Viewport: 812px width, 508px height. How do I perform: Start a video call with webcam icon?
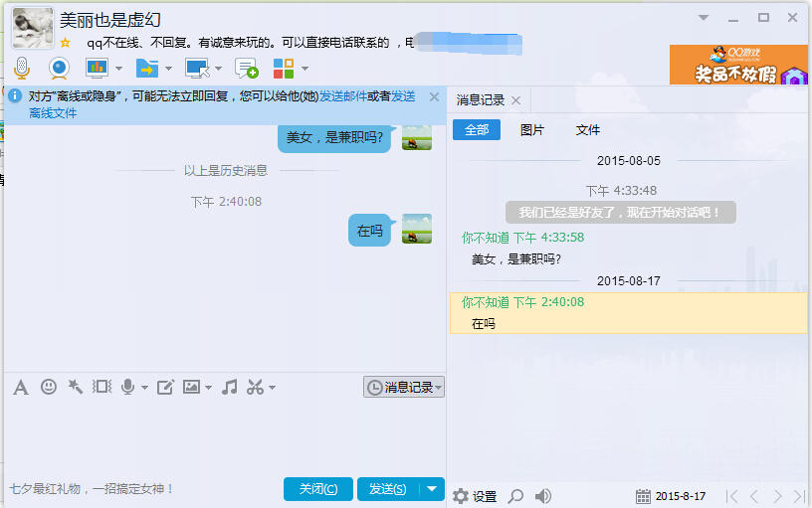pyautogui.click(x=59, y=68)
